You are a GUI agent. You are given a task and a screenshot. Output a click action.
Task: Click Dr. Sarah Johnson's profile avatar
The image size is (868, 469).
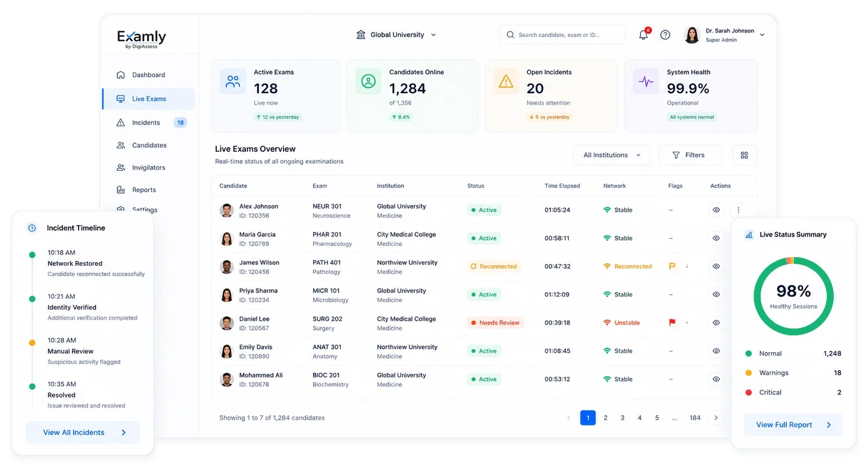(692, 35)
